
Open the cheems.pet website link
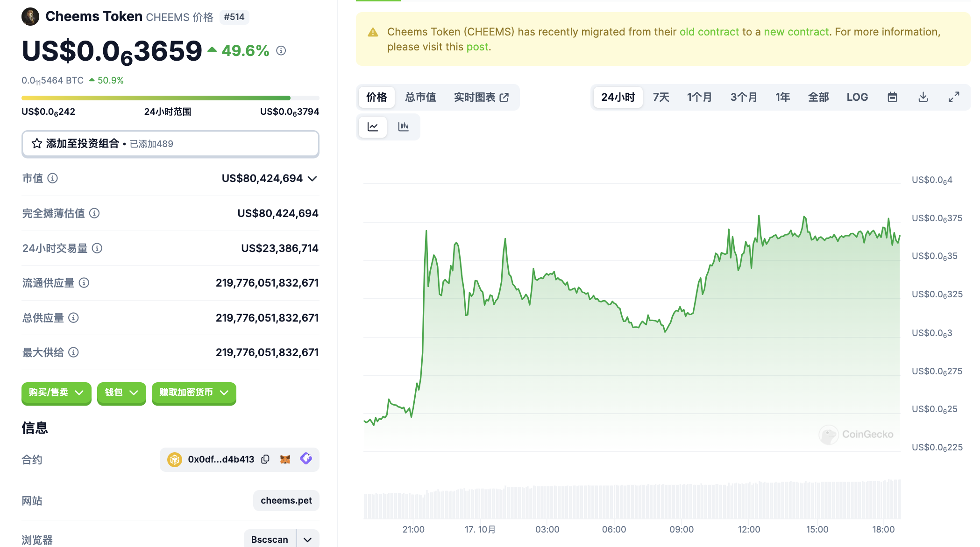pyautogui.click(x=286, y=500)
